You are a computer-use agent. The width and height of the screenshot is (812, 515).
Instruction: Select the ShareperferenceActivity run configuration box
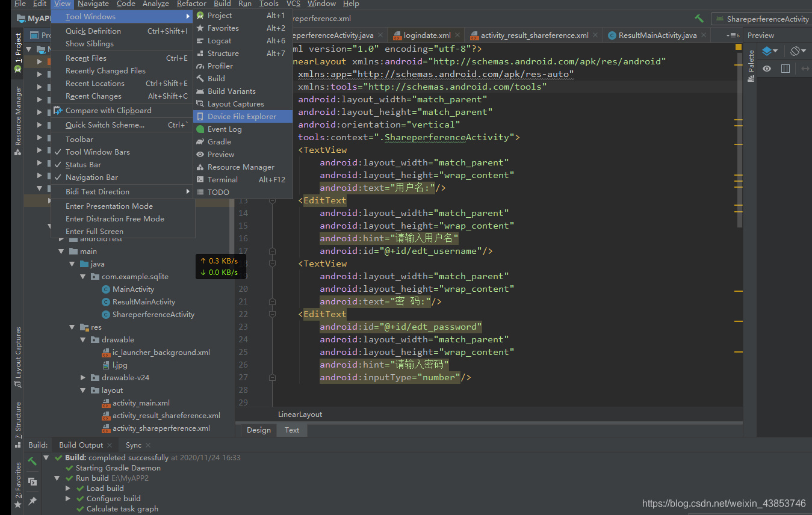(x=762, y=19)
